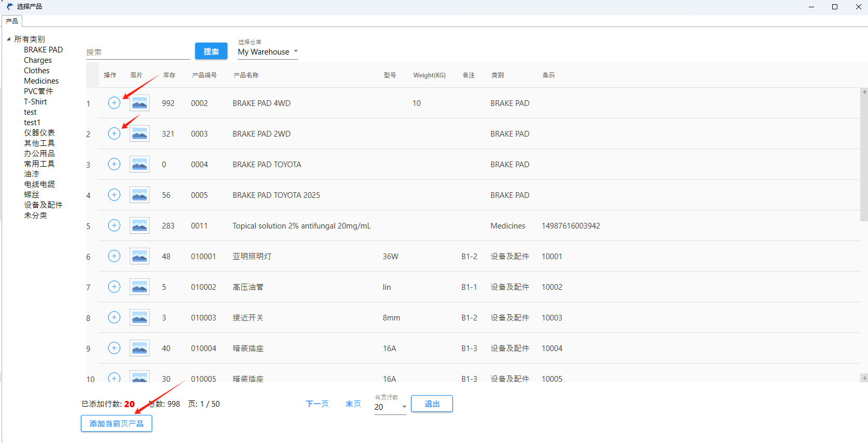Click the scroll down arrow of product list
The width and height of the screenshot is (868, 442).
point(864,378)
